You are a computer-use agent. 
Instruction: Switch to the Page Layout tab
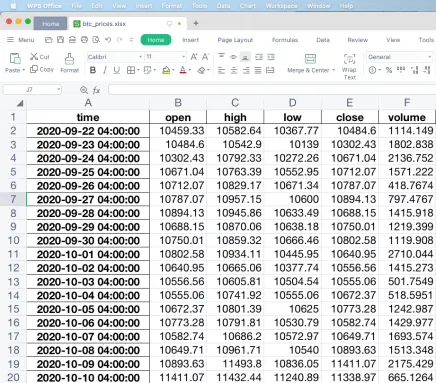coord(235,40)
